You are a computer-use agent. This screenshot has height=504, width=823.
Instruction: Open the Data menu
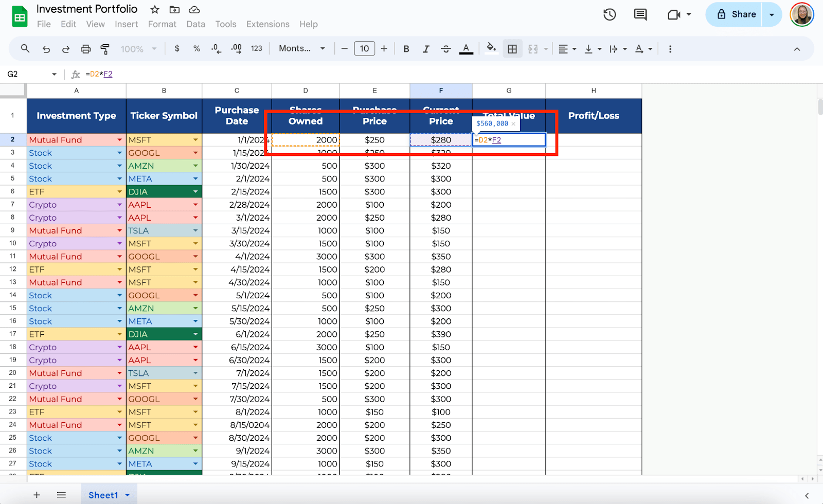(195, 24)
